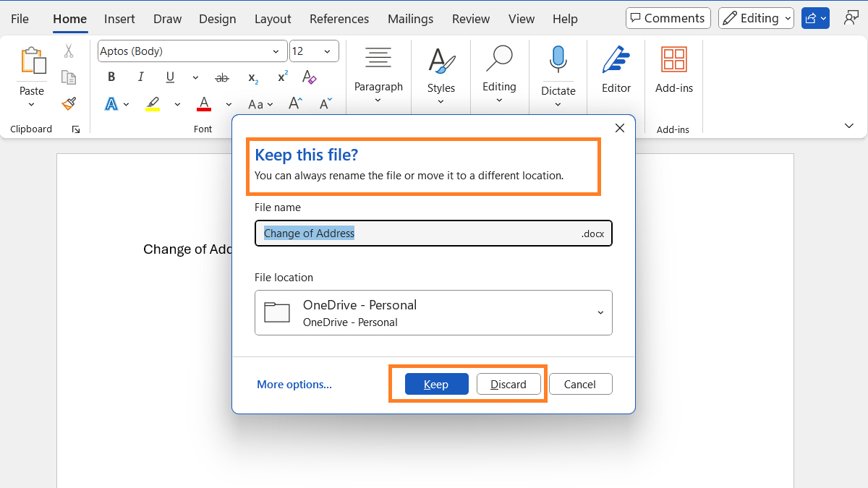Apply the red font color swatch
Viewport: 868px width, 488px height.
tap(204, 104)
